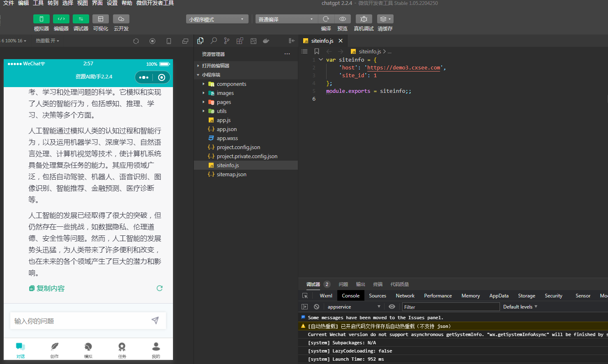Regenerate the chat answer icon
The width and height of the screenshot is (608, 364).
click(x=159, y=288)
